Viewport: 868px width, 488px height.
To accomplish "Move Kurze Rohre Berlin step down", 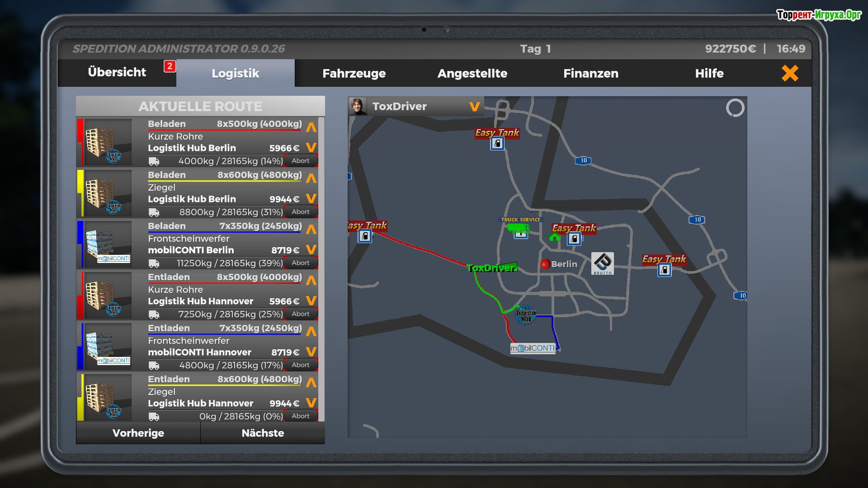I will [x=311, y=148].
